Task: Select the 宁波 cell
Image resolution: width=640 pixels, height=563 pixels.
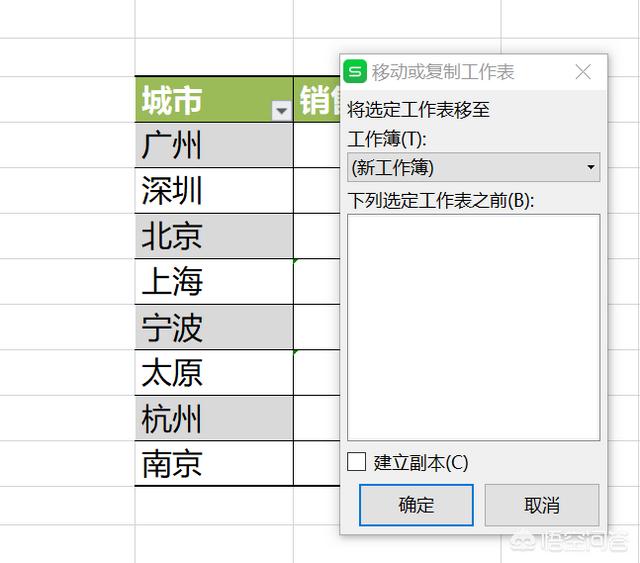Action: click(x=214, y=327)
